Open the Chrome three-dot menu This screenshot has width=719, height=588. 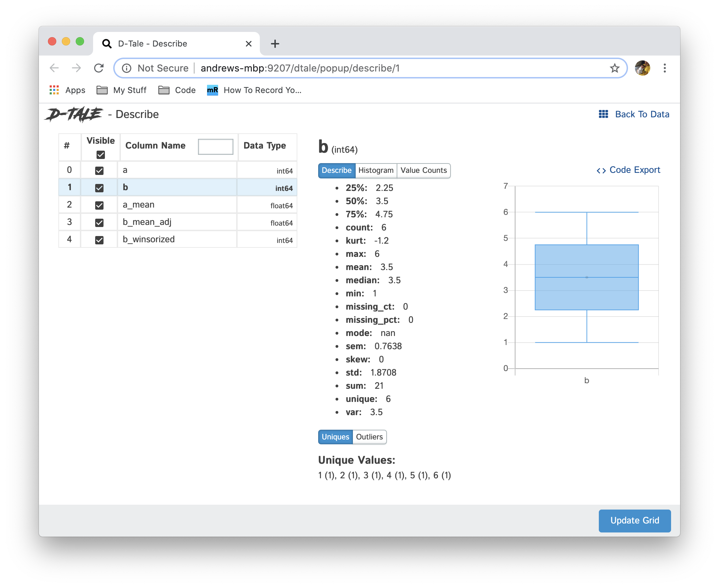click(664, 68)
